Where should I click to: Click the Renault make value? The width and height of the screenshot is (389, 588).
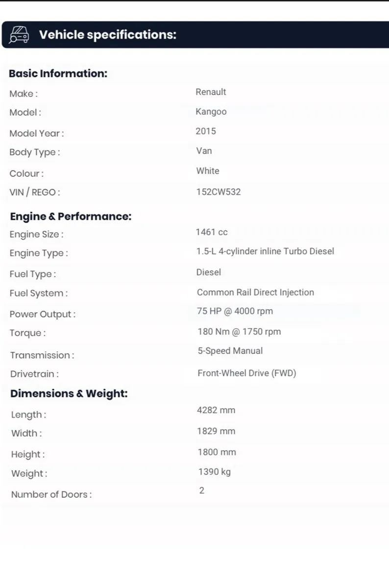tap(211, 92)
